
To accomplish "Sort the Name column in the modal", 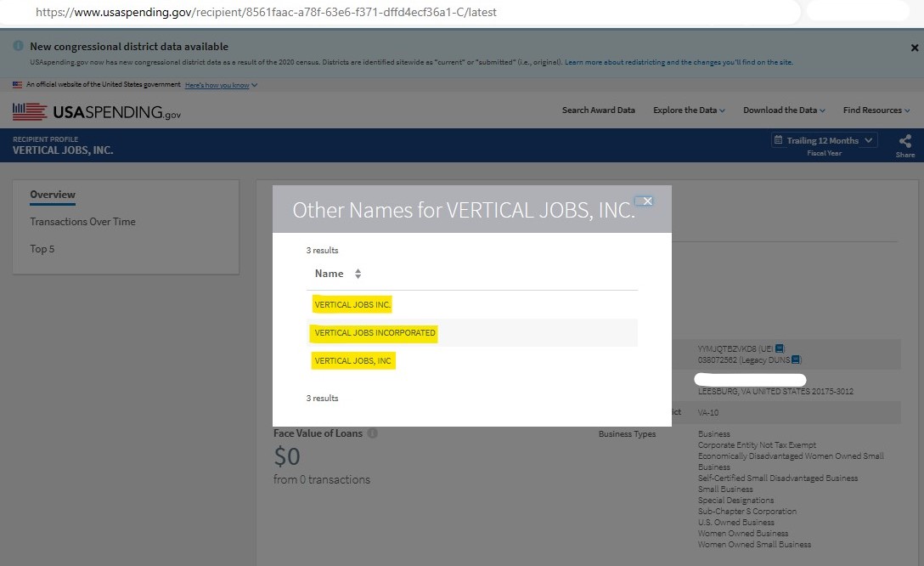I will [358, 274].
